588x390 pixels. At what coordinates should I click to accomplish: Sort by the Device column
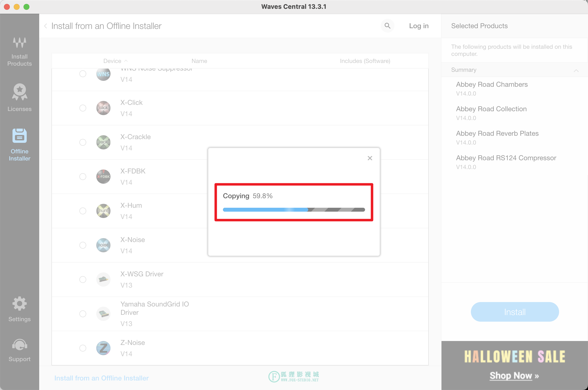(x=115, y=61)
